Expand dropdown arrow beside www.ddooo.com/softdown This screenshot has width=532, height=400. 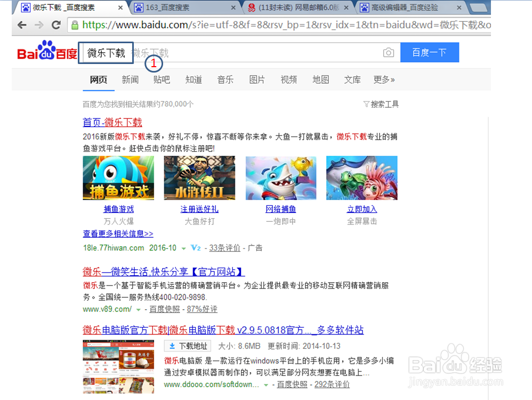point(266,385)
